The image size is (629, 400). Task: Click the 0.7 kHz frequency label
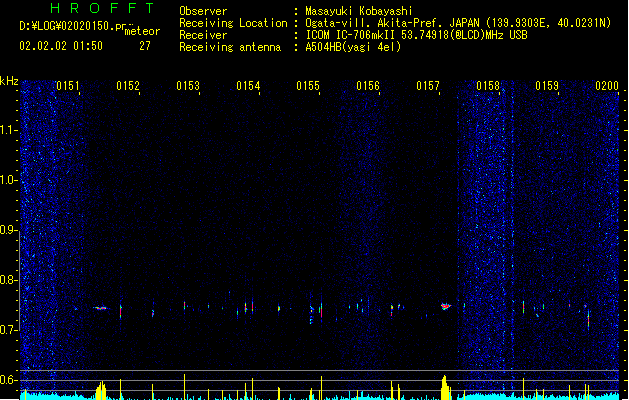[8, 330]
